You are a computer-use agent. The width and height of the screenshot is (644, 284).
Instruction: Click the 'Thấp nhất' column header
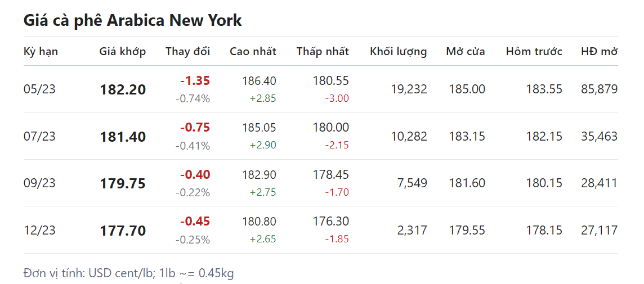[323, 52]
